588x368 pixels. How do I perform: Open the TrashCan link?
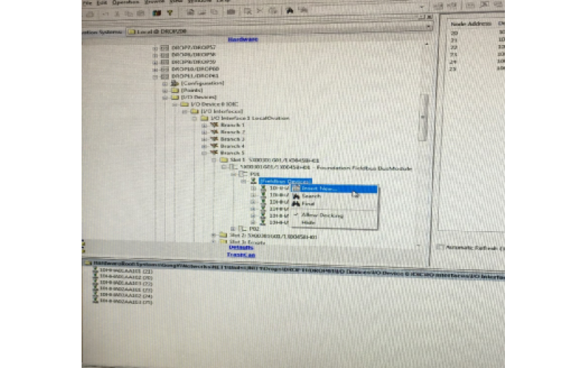[x=240, y=255]
